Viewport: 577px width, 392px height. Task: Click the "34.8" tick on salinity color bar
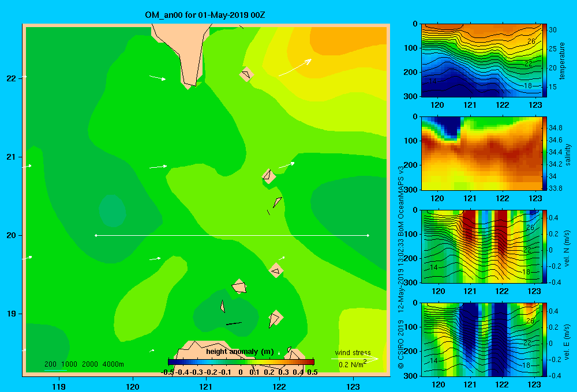(555, 128)
